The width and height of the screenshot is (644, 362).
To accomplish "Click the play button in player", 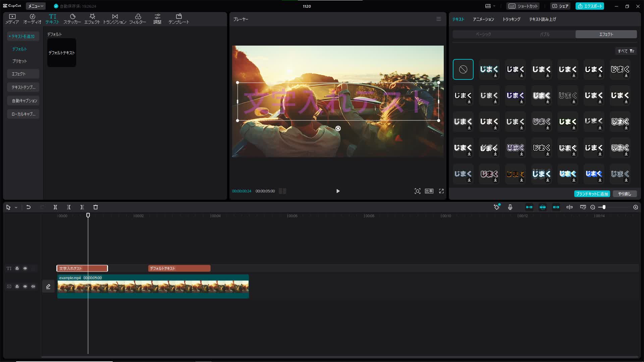I will (338, 191).
